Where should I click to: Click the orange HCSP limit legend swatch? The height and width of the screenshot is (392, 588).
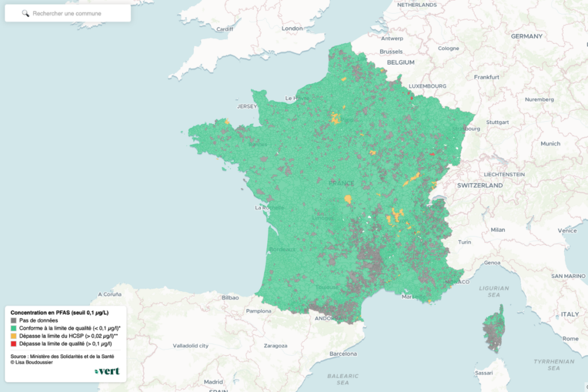pyautogui.click(x=14, y=336)
